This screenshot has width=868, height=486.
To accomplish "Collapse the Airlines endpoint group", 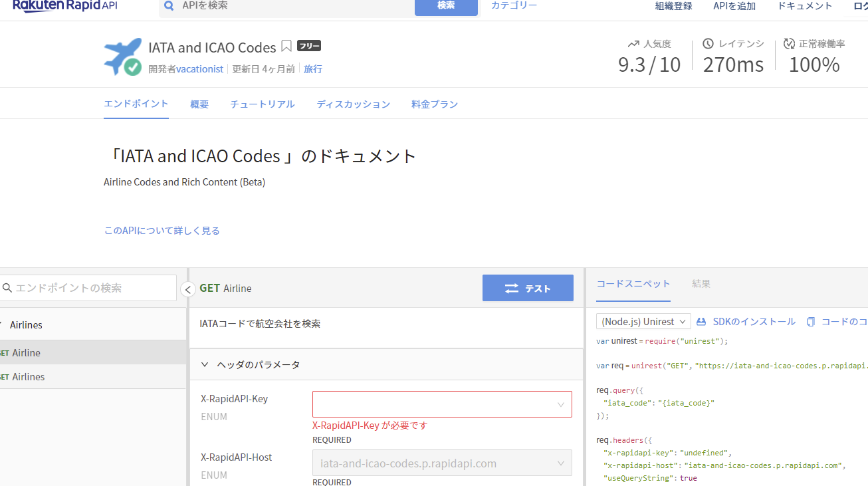I will [x=93, y=325].
